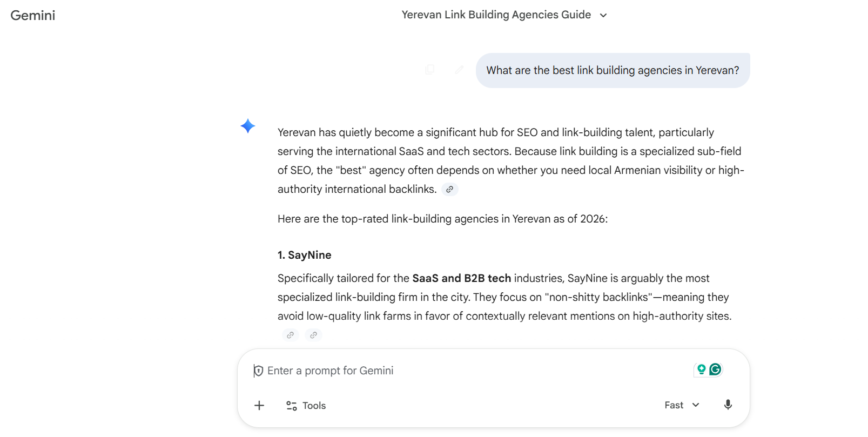
Task: Click the chevron next to Yerevan Link Building Agencies Guide
Action: click(x=603, y=15)
